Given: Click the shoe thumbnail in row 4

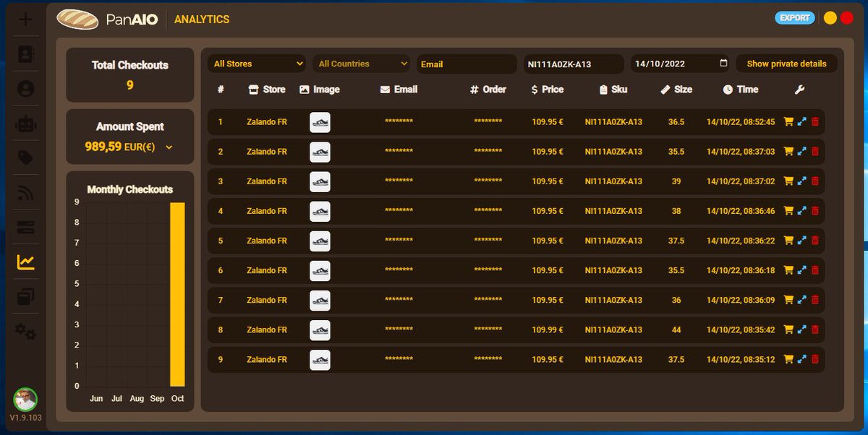Looking at the screenshot, I should tap(320, 211).
